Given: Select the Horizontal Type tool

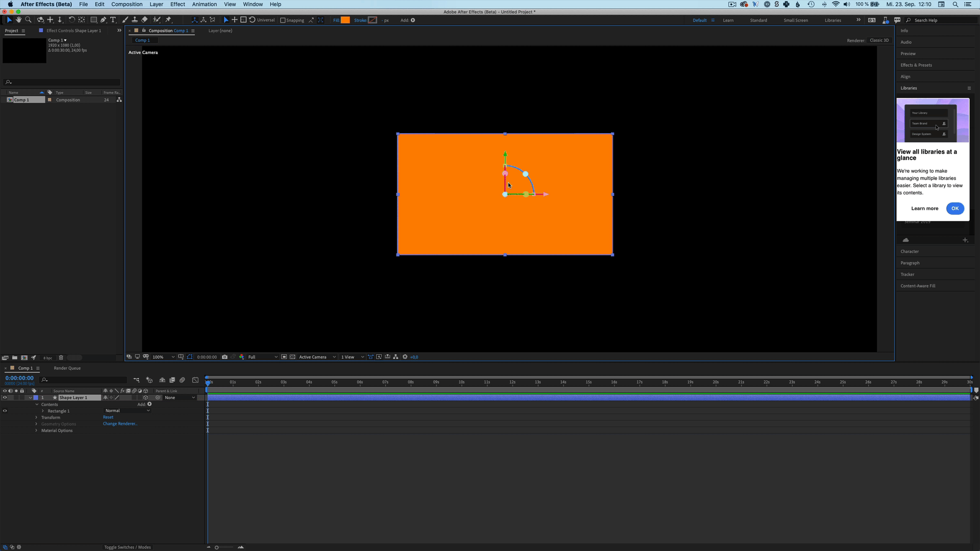Looking at the screenshot, I should pyautogui.click(x=113, y=20).
